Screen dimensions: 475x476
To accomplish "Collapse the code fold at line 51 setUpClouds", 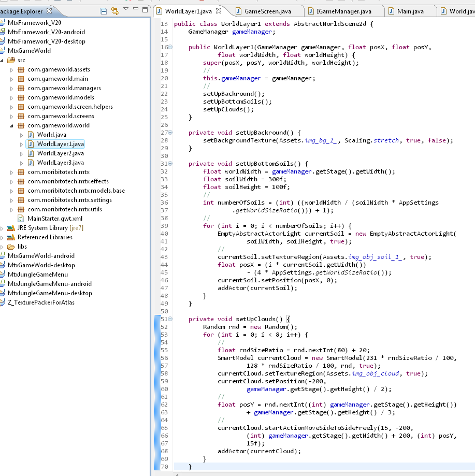I will point(171,319).
